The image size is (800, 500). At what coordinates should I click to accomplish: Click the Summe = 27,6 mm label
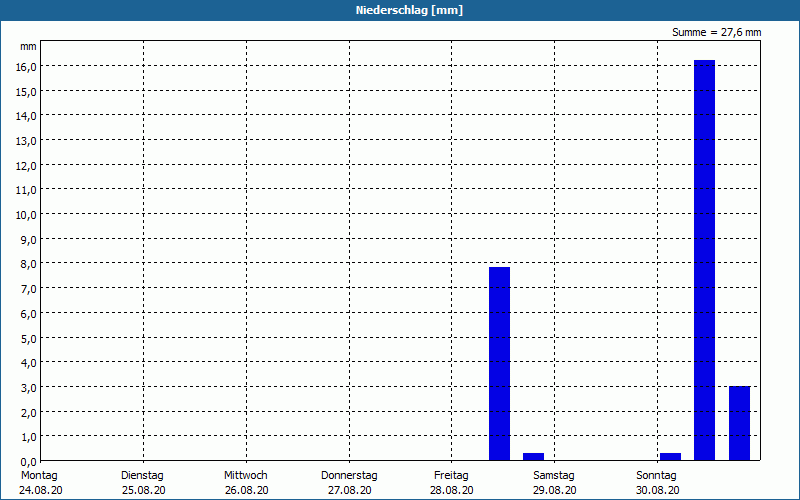click(716, 33)
